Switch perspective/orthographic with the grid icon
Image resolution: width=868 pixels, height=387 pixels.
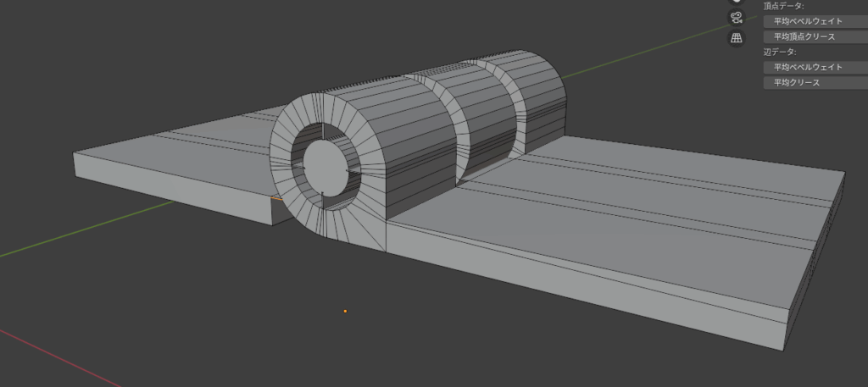pyautogui.click(x=736, y=38)
